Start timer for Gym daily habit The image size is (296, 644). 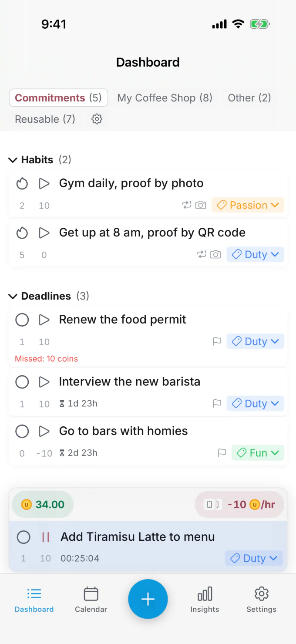tap(44, 183)
